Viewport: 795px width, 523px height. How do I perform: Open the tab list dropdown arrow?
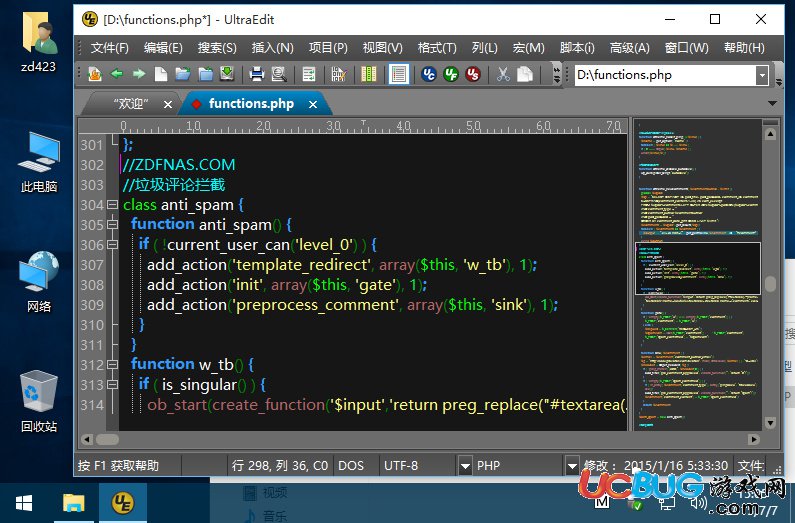(772, 103)
